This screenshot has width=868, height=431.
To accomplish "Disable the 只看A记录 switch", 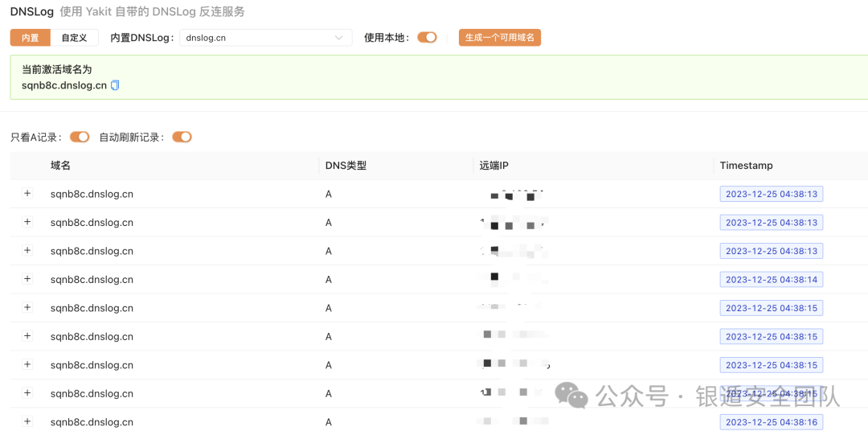I will click(x=80, y=137).
